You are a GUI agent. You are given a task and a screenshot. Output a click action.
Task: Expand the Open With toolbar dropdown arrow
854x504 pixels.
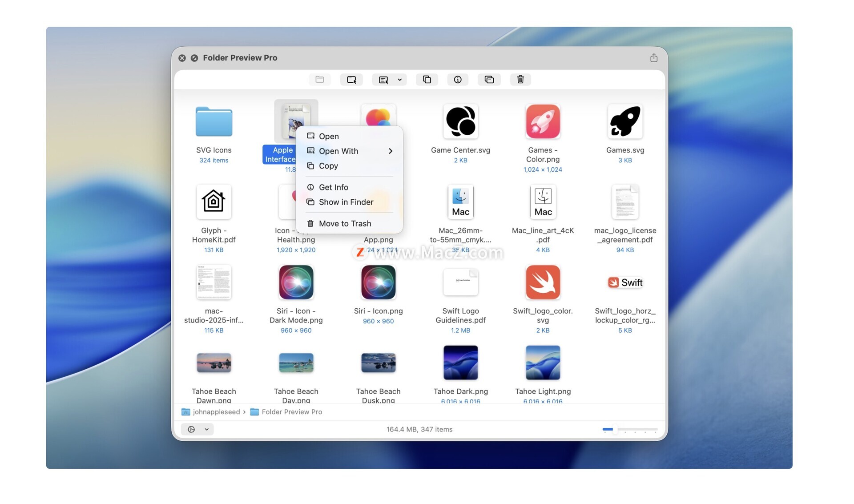(400, 80)
